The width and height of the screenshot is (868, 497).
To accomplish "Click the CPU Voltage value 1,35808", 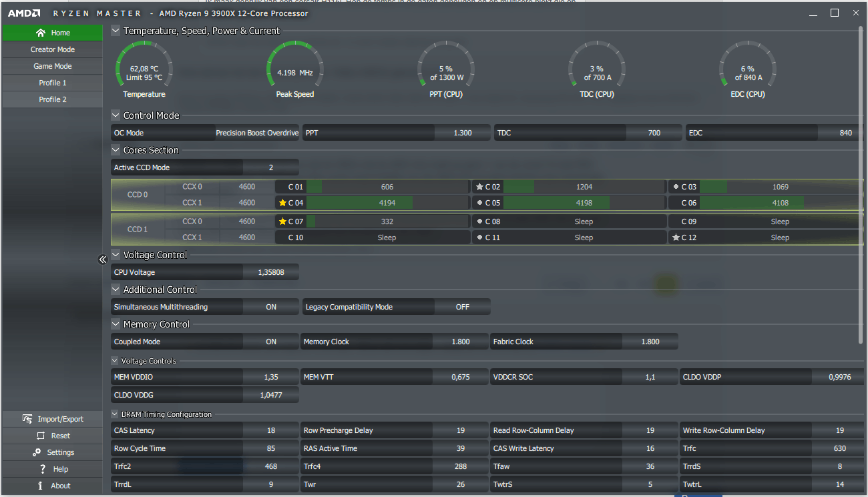I will click(271, 272).
